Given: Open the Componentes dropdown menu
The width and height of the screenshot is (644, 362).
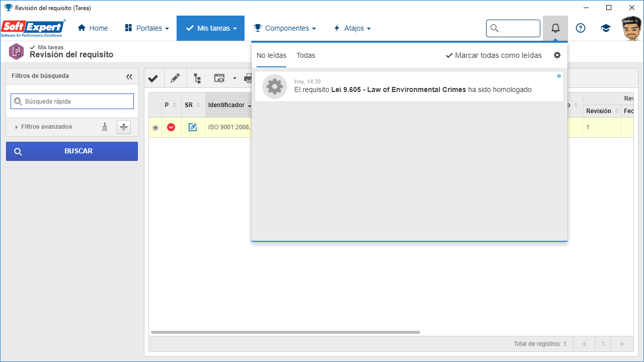Looking at the screenshot, I should (285, 28).
